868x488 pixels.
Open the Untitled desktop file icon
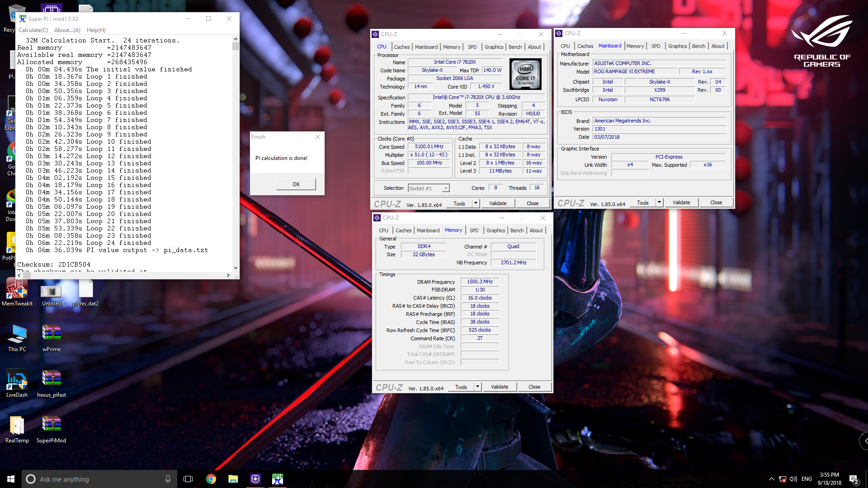point(51,294)
